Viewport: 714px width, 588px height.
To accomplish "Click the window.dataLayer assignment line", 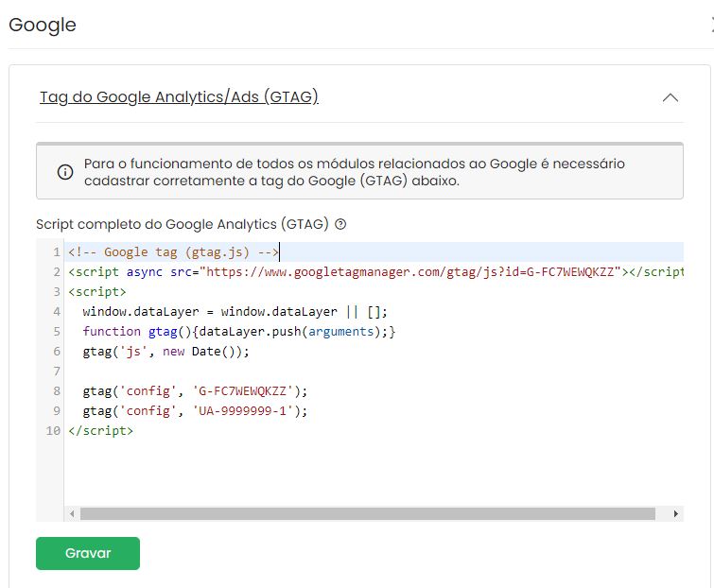I will (x=235, y=312).
